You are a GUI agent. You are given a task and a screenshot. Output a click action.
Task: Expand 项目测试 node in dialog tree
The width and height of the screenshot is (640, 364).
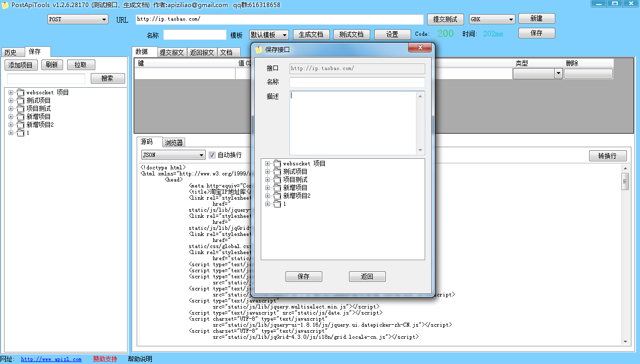click(x=268, y=180)
